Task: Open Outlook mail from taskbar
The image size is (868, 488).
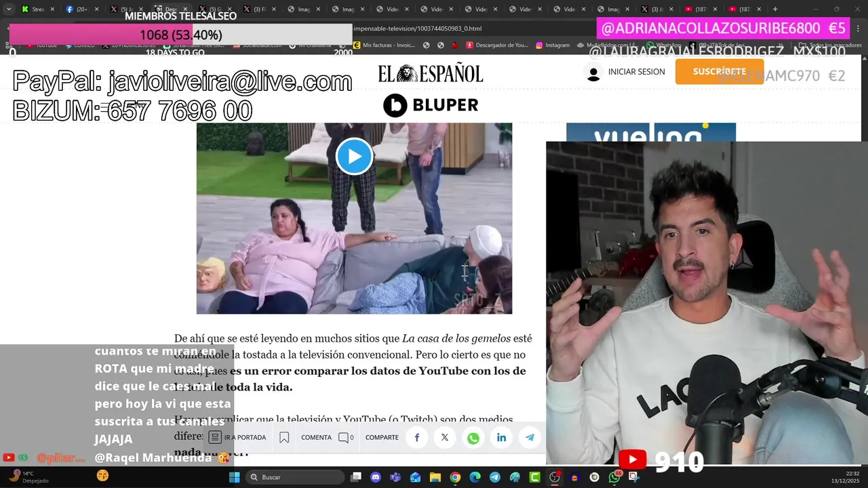Action: click(x=415, y=477)
